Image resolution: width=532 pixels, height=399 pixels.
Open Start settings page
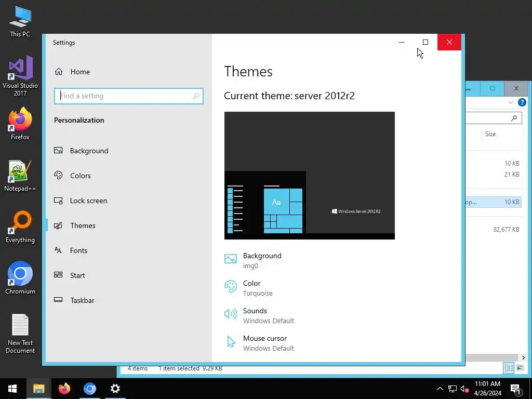70,275
